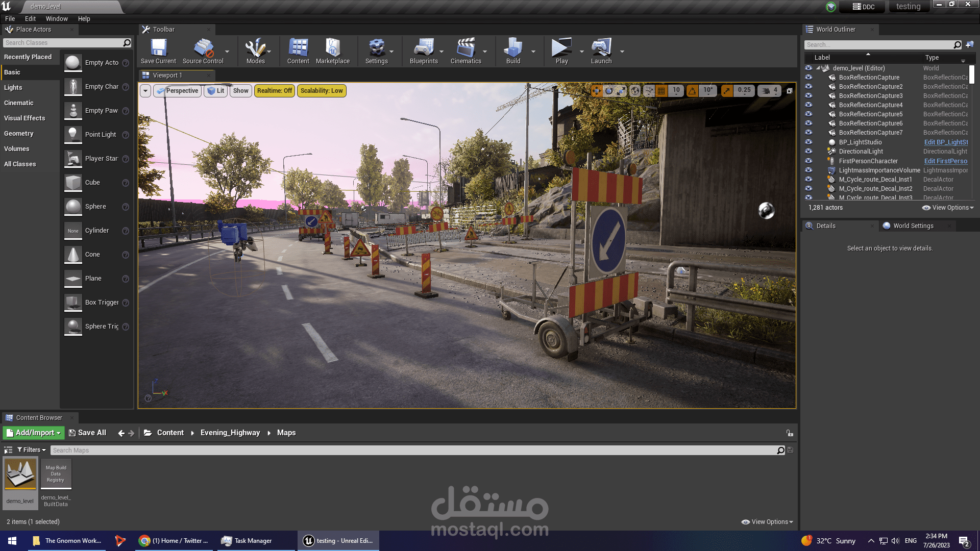This screenshot has width=980, height=551.
Task: Expand the Add/Import dropdown
Action: [x=34, y=433]
